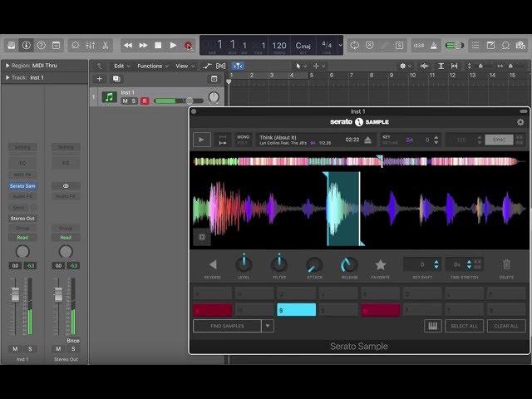Viewport: 532px width, 399px height.
Task: Select the cyan S sample pad
Action: click(296, 310)
